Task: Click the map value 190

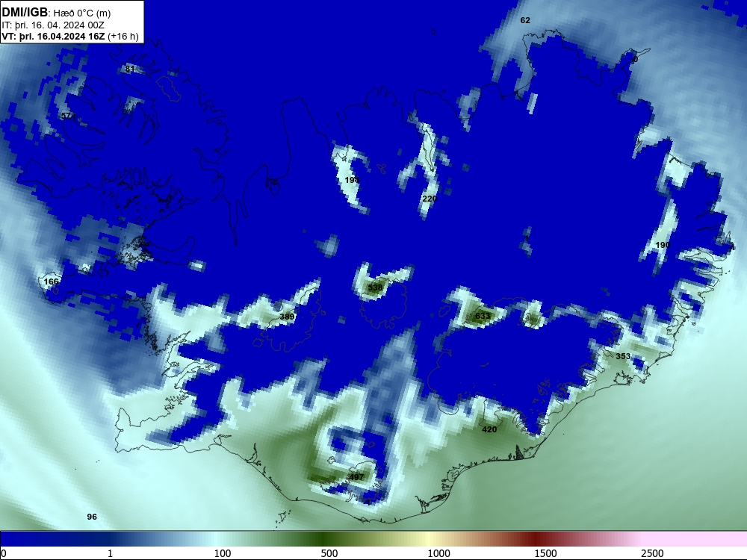Action: point(663,245)
